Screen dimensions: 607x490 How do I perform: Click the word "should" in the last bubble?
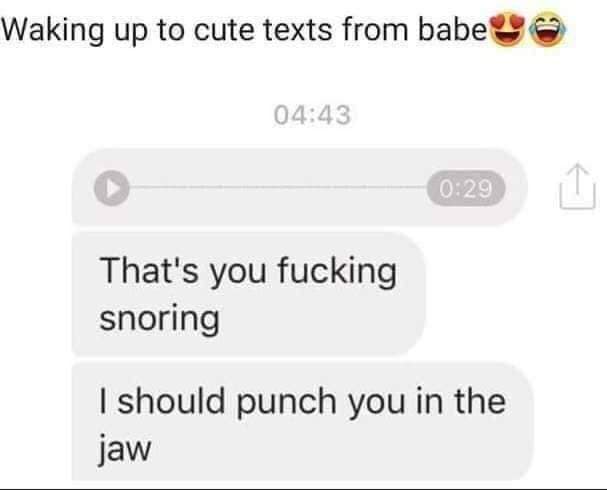pyautogui.click(x=171, y=401)
